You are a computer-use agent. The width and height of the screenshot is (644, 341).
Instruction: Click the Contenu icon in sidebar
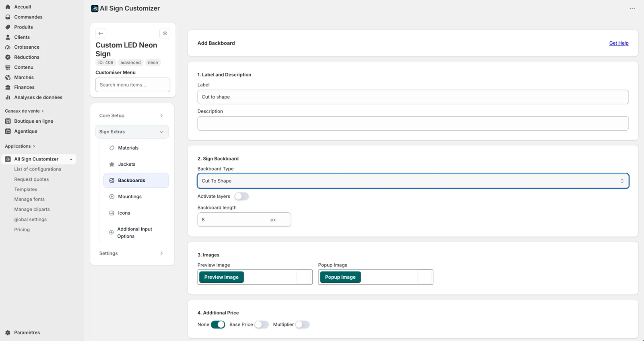(8, 67)
